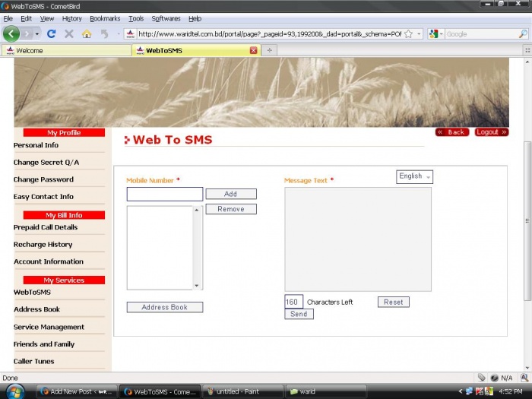Switch to Add New Post taskbar window
Image resolution: width=532 pixels, height=399 pixels.
click(77, 391)
